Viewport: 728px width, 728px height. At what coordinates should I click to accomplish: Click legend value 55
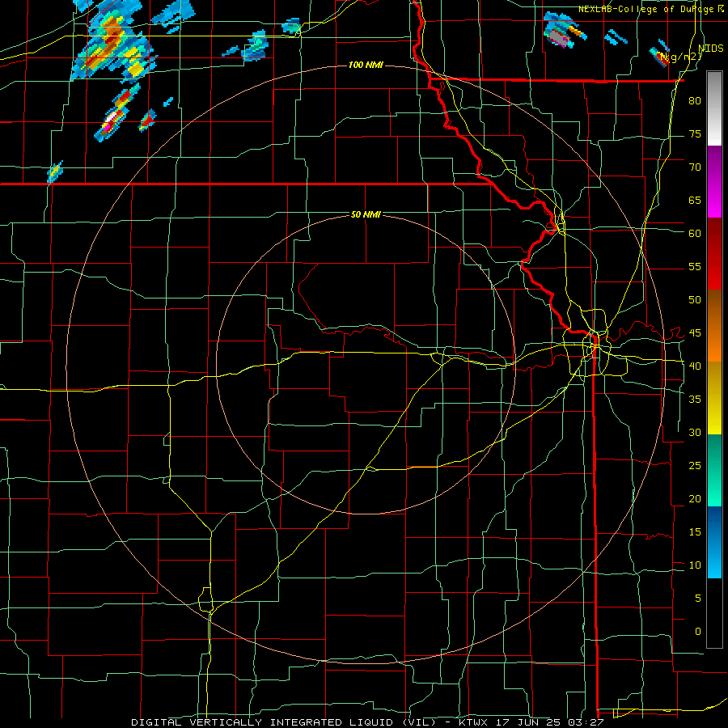pos(695,266)
